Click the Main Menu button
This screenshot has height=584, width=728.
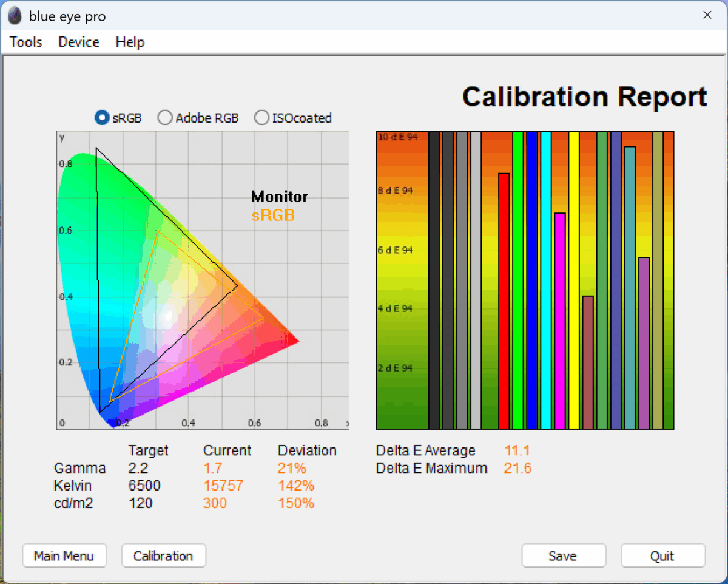tap(64, 555)
